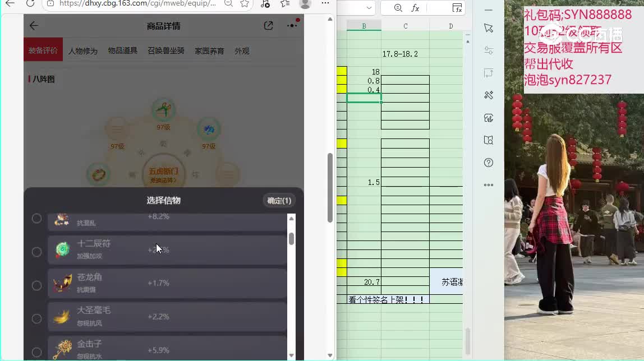Open the media play icon in the browser toolbar
644x361 pixels.
[x=265, y=4]
